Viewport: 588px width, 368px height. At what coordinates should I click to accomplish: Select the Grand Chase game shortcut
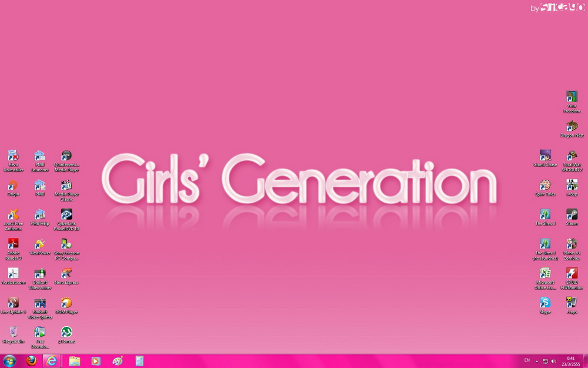[545, 158]
